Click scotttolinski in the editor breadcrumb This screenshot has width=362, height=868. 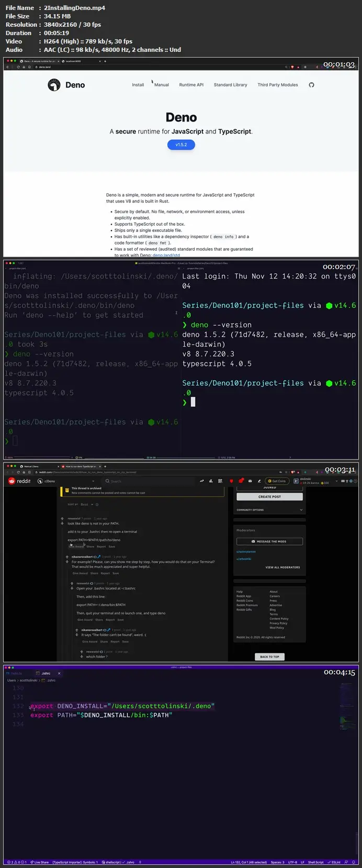pyautogui.click(x=29, y=681)
